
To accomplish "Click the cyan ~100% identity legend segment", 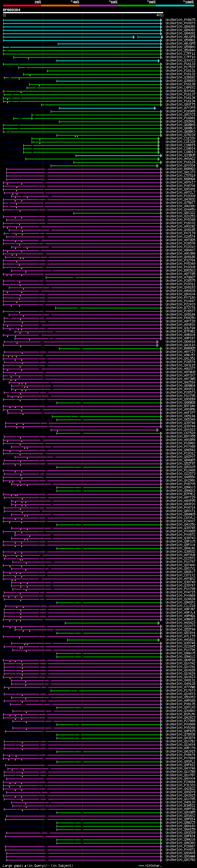I will 175,6.
